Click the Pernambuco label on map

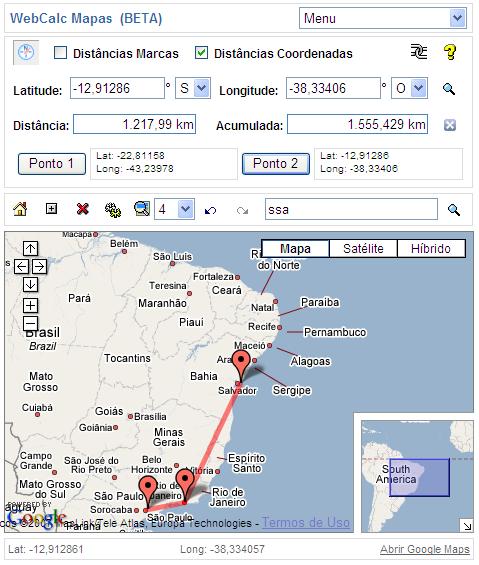335,332
